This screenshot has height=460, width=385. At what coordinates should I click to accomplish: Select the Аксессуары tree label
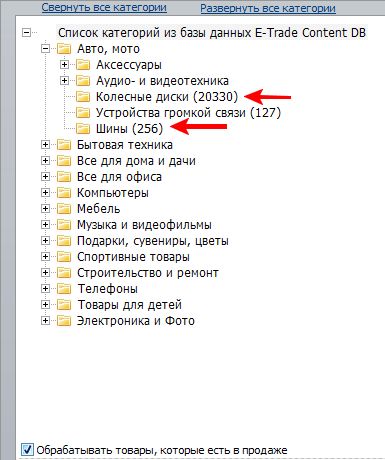(x=129, y=65)
